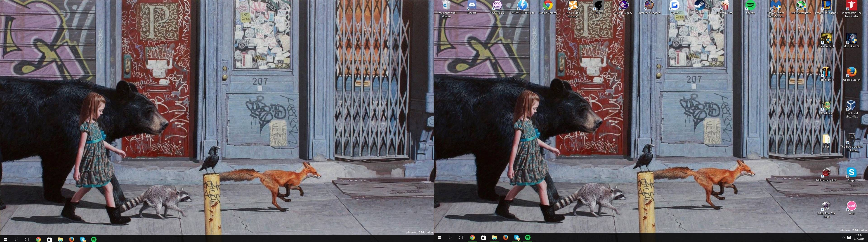868x242 pixels.
Task: Open Start menu on the left monitor taskbar
Action: 5,239
